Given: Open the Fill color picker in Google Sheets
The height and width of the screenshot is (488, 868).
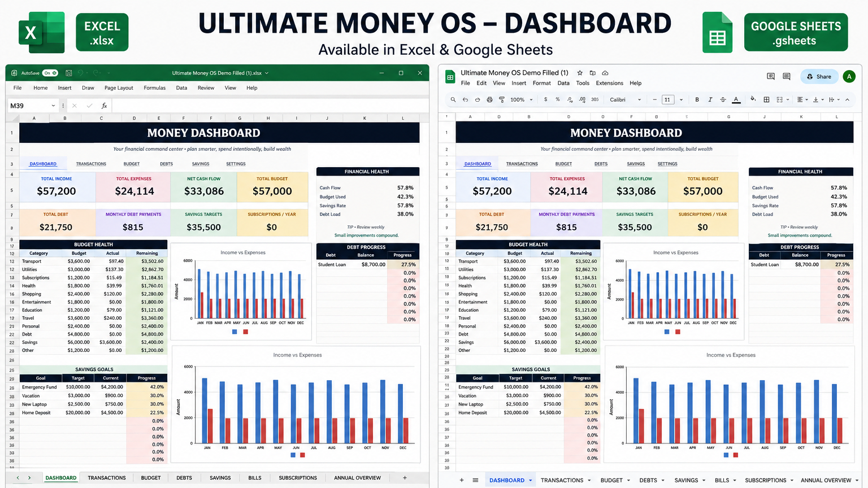Looking at the screenshot, I should tap(753, 99).
